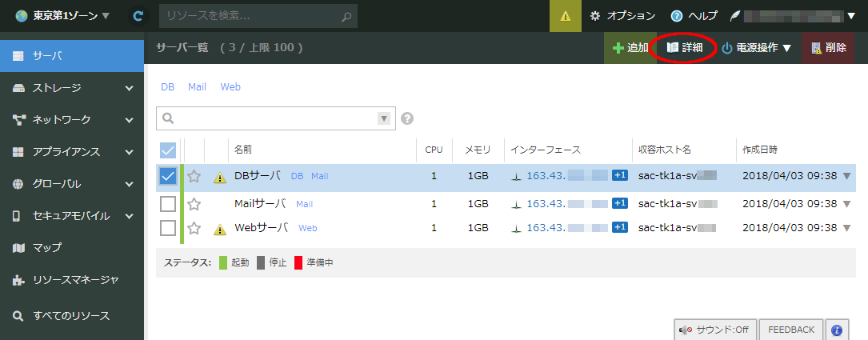Image resolution: width=868 pixels, height=340 pixels.
Task: Click the refresh icon in top bar
Action: pyautogui.click(x=139, y=15)
